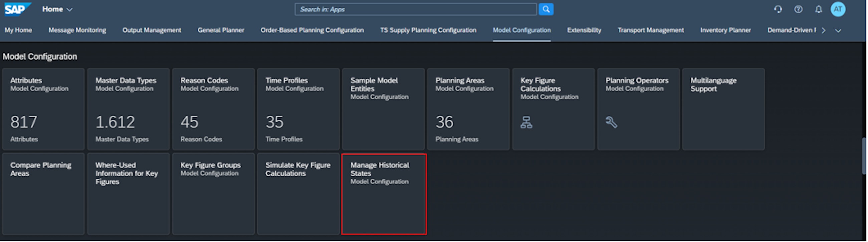Open the Manage Historical States tile
Viewport: 868px width, 242px height.
(x=384, y=194)
